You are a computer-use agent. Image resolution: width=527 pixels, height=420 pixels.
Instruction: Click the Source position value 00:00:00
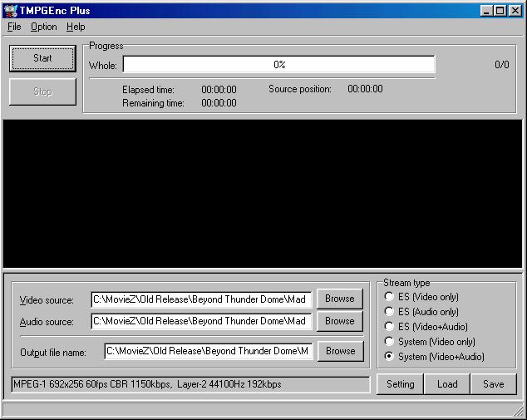pos(365,89)
